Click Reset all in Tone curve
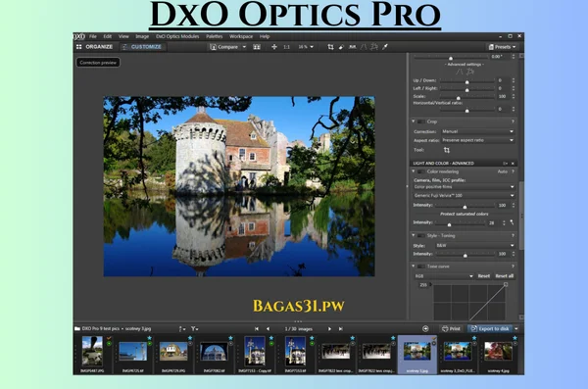Viewport: 588px width, 389px height. [505, 276]
